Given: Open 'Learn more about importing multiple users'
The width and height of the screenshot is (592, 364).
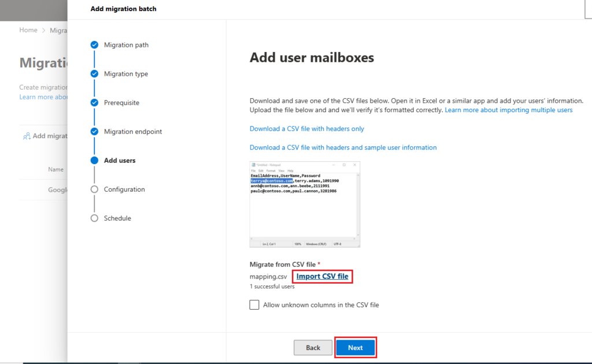Looking at the screenshot, I should click(508, 110).
